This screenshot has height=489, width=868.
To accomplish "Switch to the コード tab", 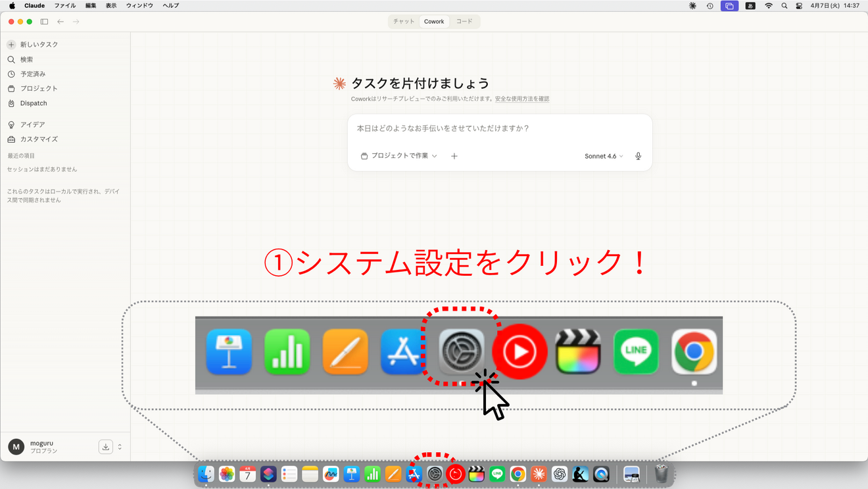I will pyautogui.click(x=464, y=22).
